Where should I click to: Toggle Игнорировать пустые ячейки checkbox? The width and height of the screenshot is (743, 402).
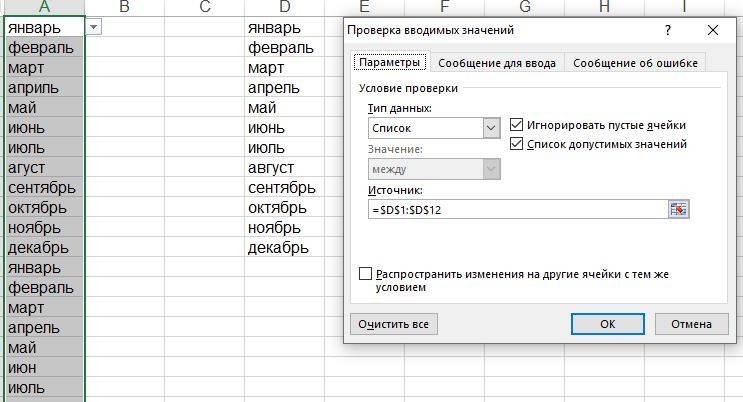[517, 125]
